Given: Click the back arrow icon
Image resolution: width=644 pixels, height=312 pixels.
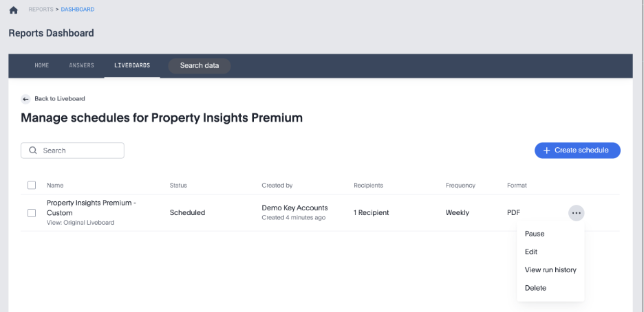Looking at the screenshot, I should [x=25, y=99].
